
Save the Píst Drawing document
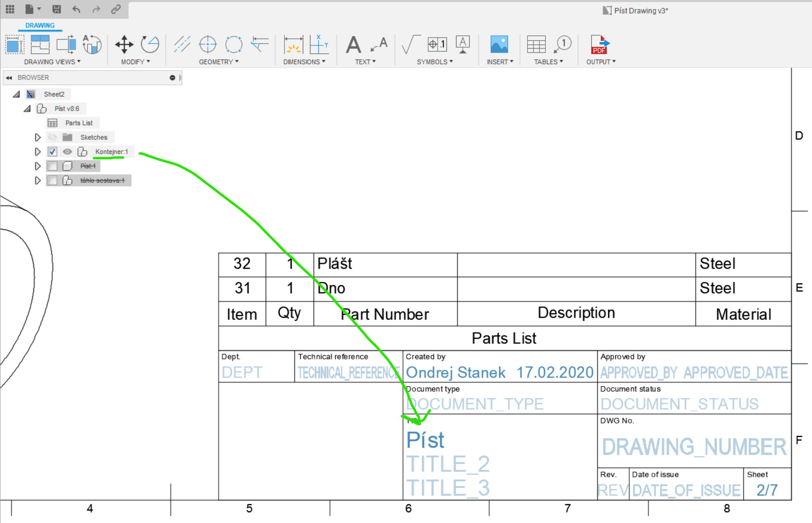tap(57, 9)
